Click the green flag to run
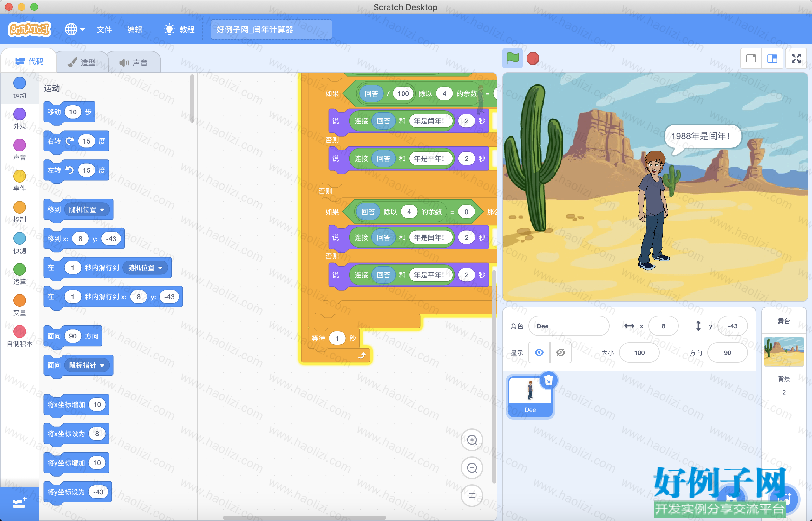Image resolution: width=812 pixels, height=521 pixels. 512,58
